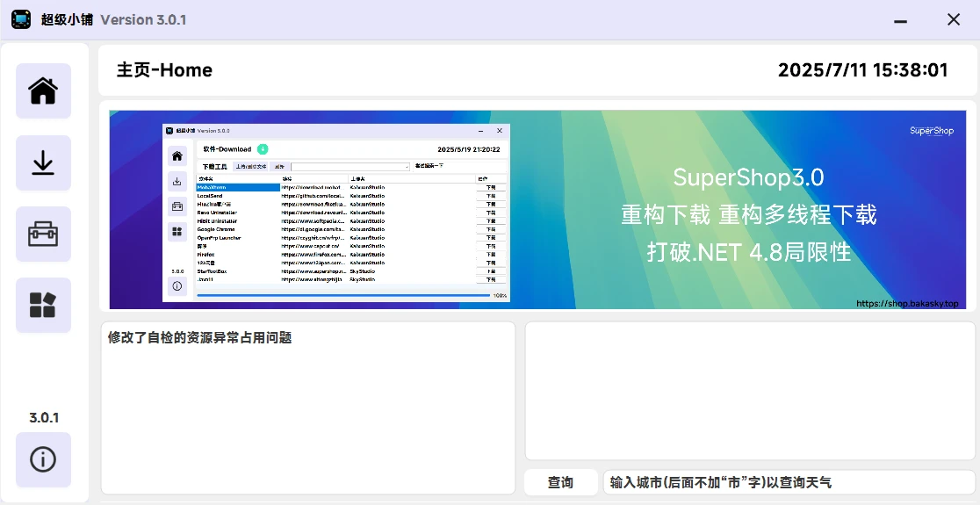Focus the city weather input field

point(790,482)
